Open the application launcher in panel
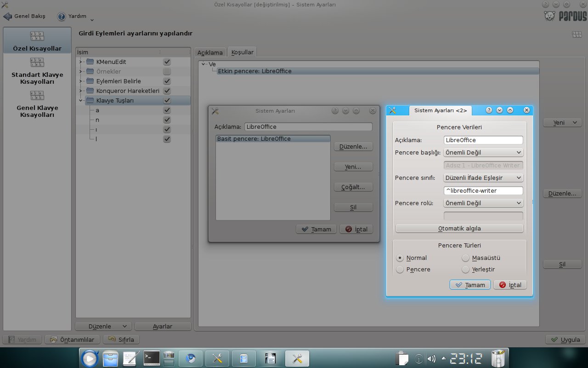The height and width of the screenshot is (368, 588). coord(89,358)
